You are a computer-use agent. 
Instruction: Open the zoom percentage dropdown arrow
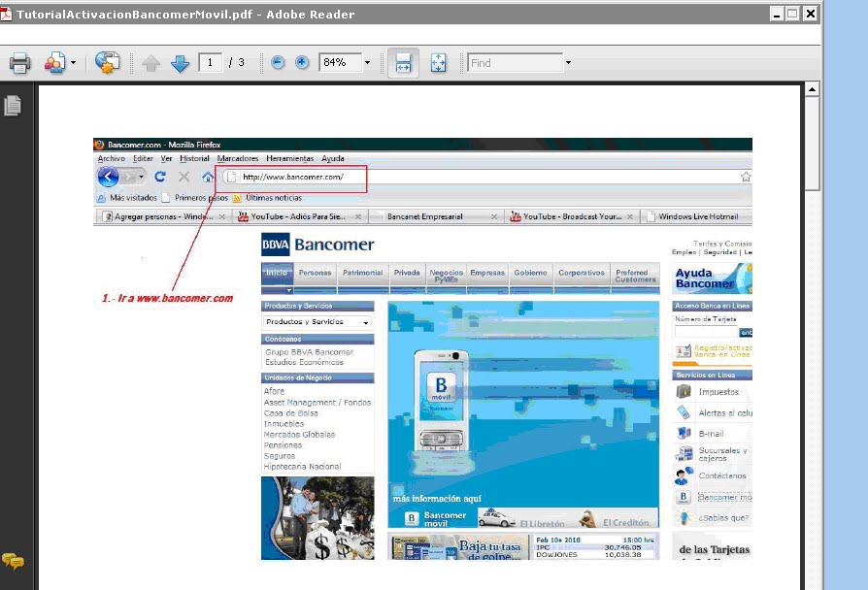(x=367, y=62)
